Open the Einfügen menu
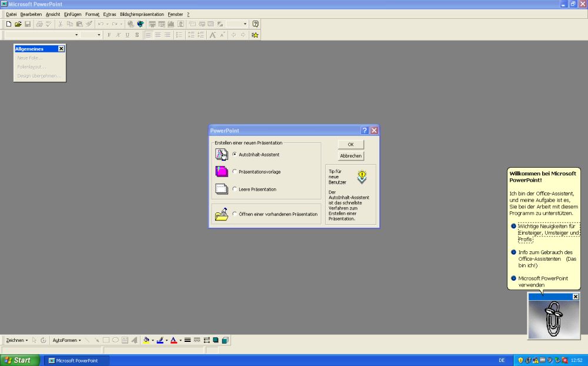 point(73,14)
